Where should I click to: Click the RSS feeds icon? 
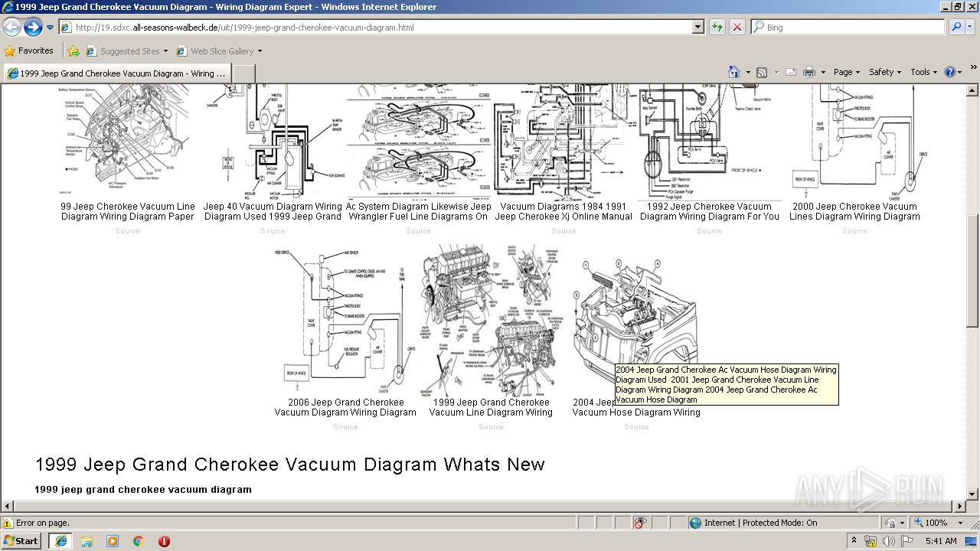[x=762, y=72]
